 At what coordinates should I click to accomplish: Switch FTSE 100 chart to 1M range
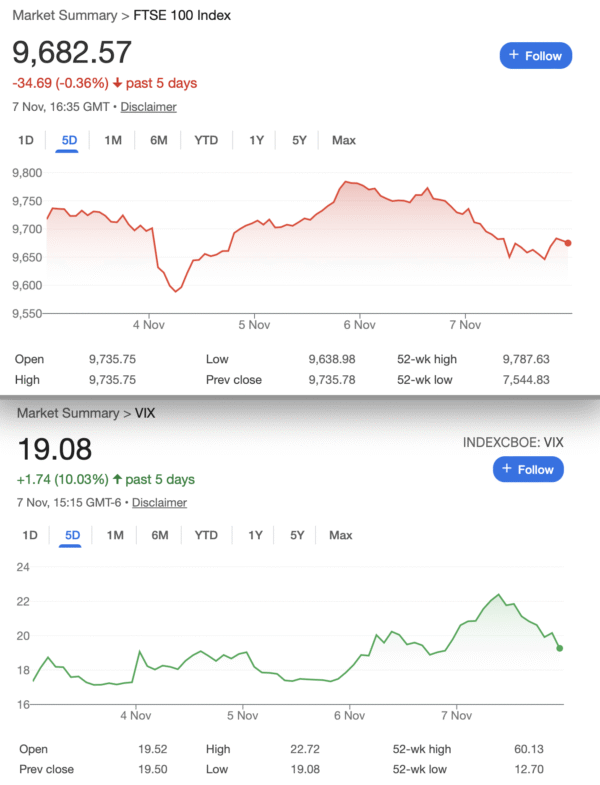pos(113,140)
